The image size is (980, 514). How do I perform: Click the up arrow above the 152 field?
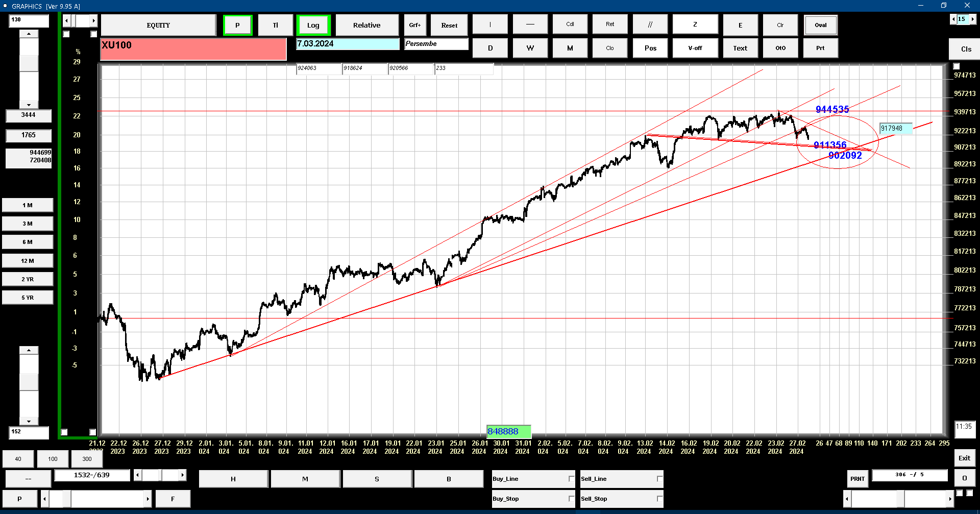(x=29, y=350)
